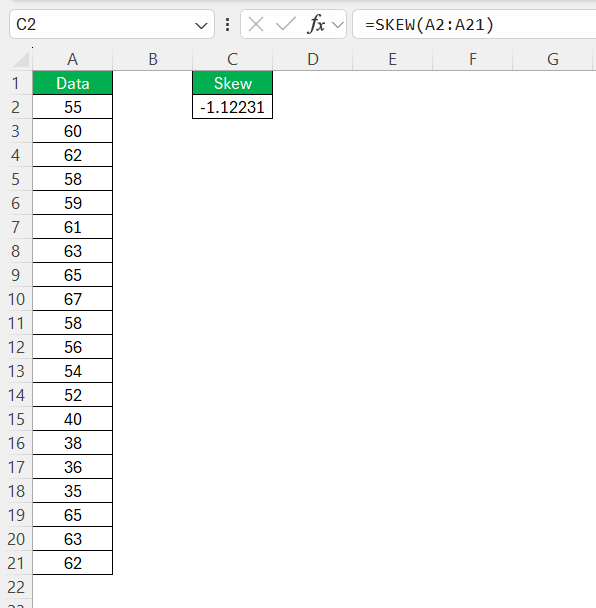Click the formula bar with =SKEW(A2:A21)
596x608 pixels.
pos(474,24)
